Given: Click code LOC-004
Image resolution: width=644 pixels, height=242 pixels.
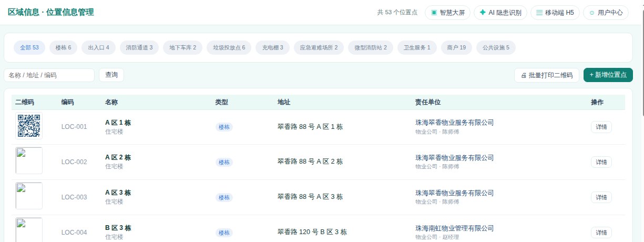Looking at the screenshot, I should click(x=74, y=233).
